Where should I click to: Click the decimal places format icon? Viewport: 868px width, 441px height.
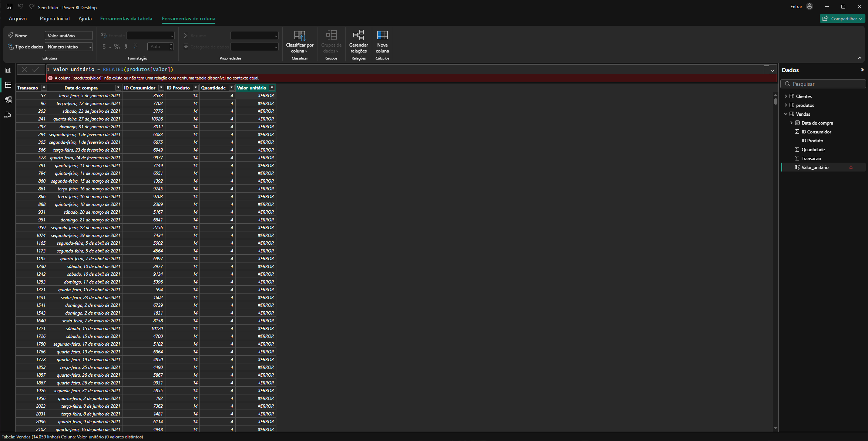point(135,47)
